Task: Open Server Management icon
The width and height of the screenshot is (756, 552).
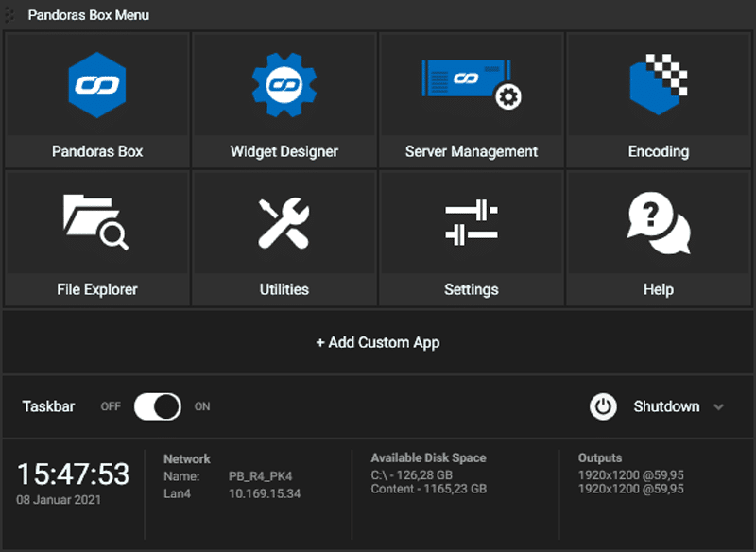Action: coord(471,85)
